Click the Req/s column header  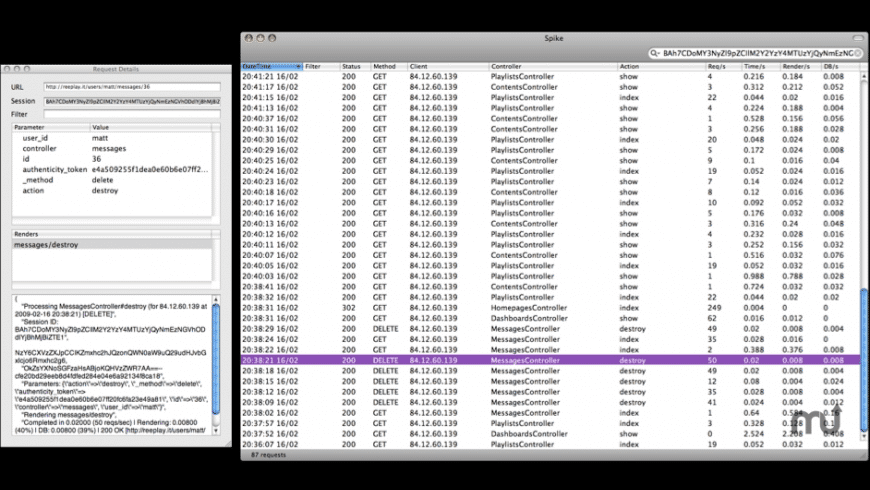point(720,67)
